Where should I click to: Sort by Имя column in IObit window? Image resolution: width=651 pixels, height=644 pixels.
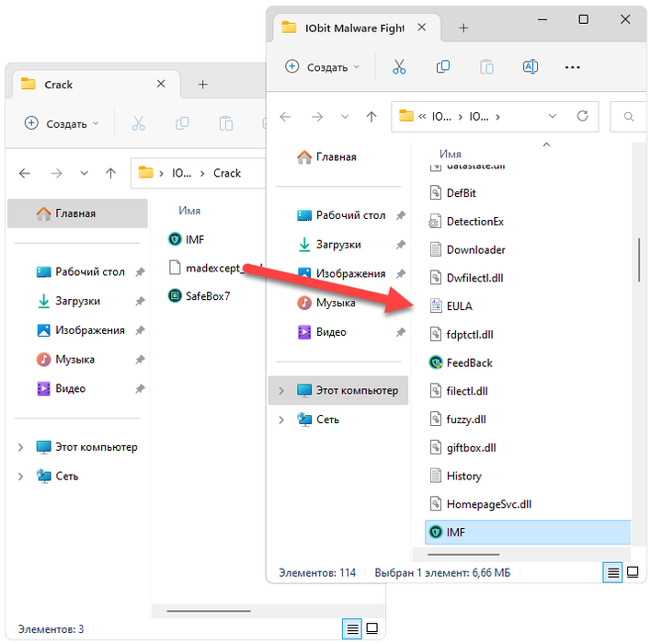click(451, 155)
